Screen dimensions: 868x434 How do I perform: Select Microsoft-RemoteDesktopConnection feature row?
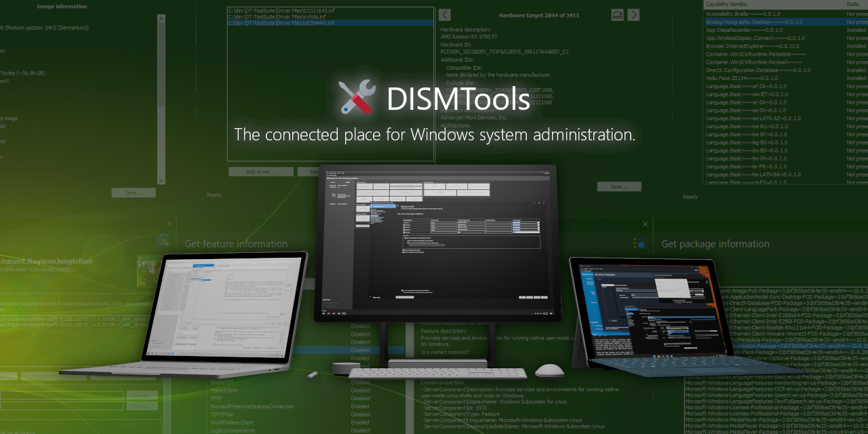[x=292, y=406]
